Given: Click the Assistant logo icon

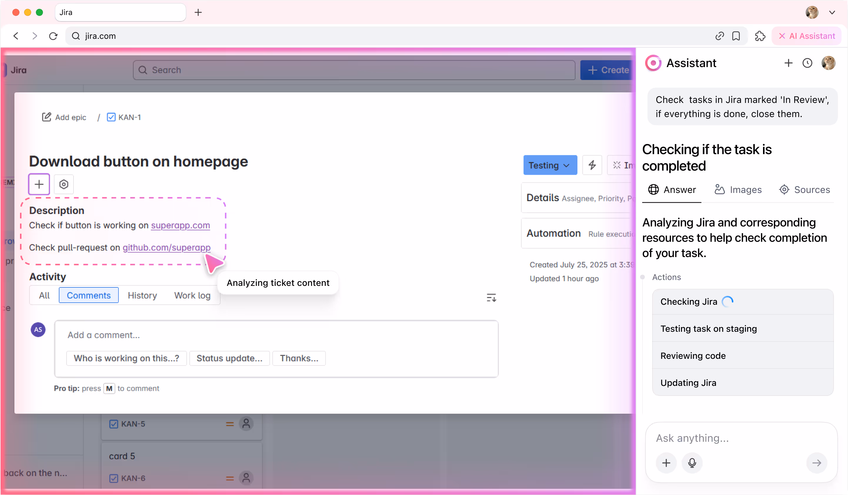Looking at the screenshot, I should (653, 63).
